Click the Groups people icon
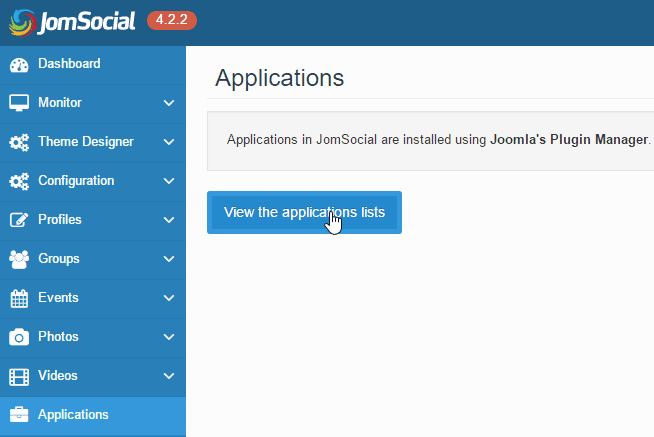Image resolution: width=654 pixels, height=437 pixels. tap(19, 259)
